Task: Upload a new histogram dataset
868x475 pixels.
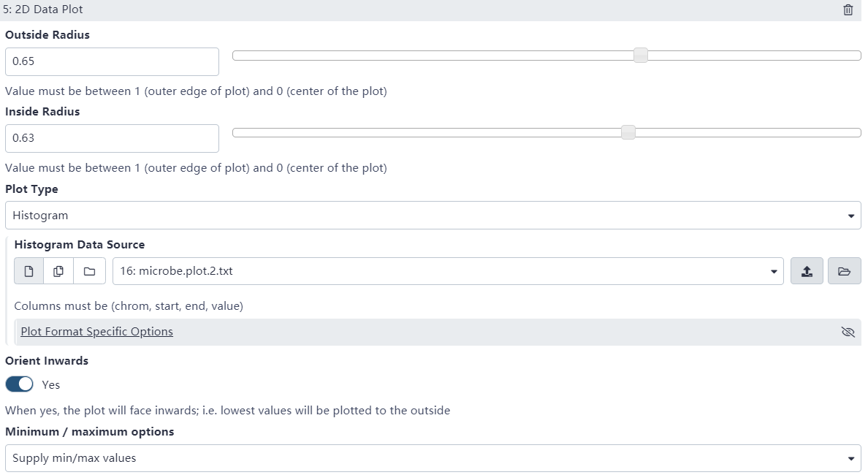Action: pos(807,271)
